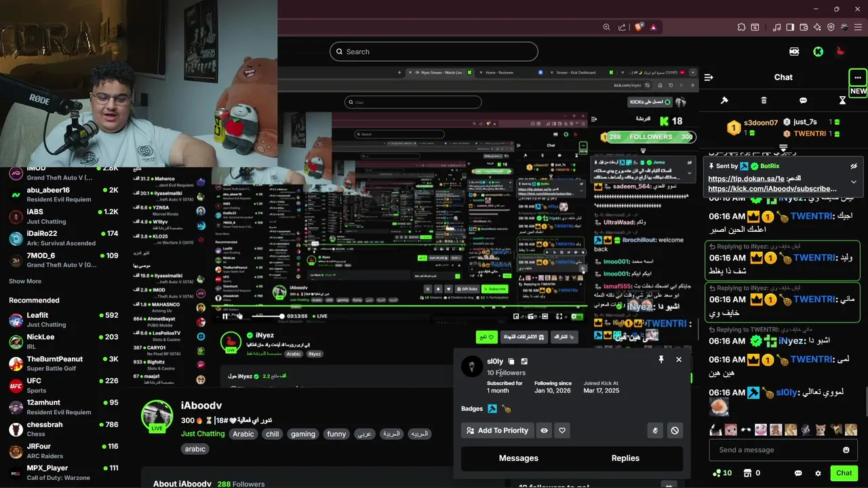Open Leo AI sparkle icon
Screen dimensions: 868x488
click(817, 27)
